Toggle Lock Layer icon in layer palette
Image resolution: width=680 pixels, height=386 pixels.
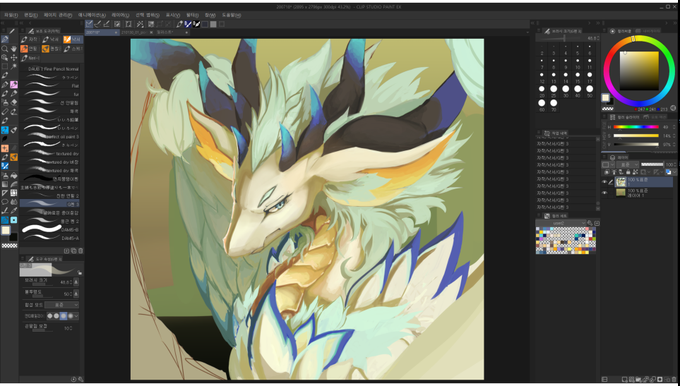(628, 172)
